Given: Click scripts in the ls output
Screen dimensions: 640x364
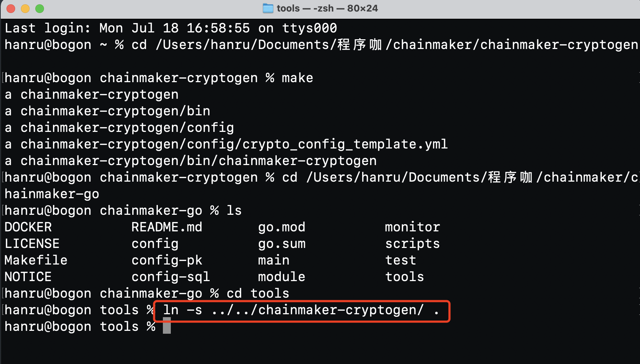Looking at the screenshot, I should 412,244.
